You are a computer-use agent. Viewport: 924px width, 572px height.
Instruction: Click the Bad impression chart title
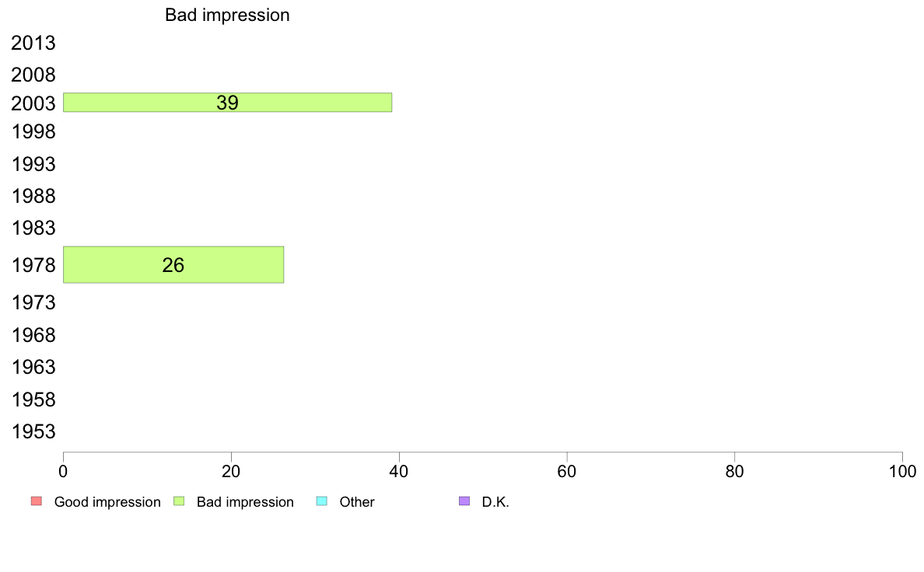[227, 16]
